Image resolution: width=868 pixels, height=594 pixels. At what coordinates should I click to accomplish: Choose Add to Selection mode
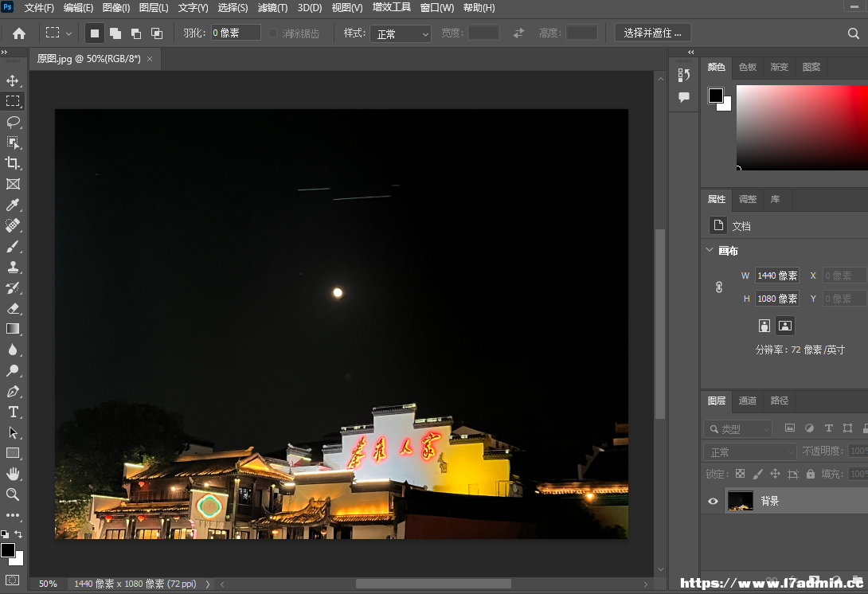pyautogui.click(x=115, y=33)
